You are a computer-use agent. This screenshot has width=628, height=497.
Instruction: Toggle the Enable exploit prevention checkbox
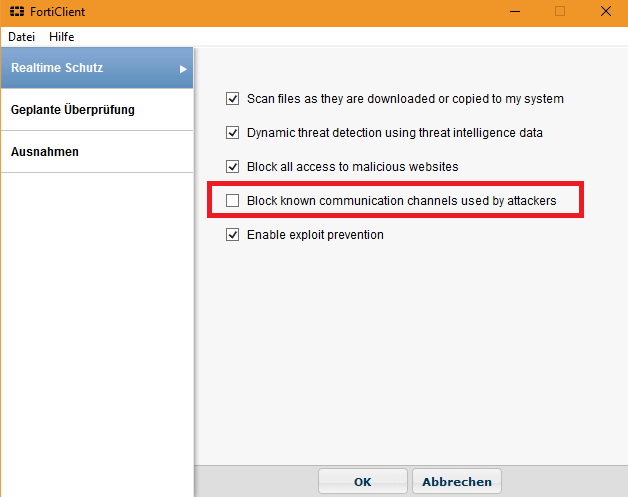(x=233, y=235)
